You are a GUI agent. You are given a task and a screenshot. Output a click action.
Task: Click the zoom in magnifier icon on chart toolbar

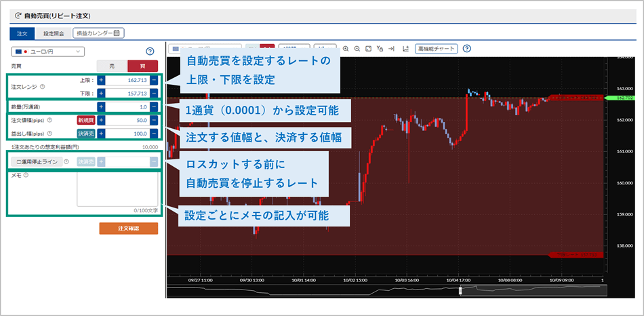(x=346, y=49)
